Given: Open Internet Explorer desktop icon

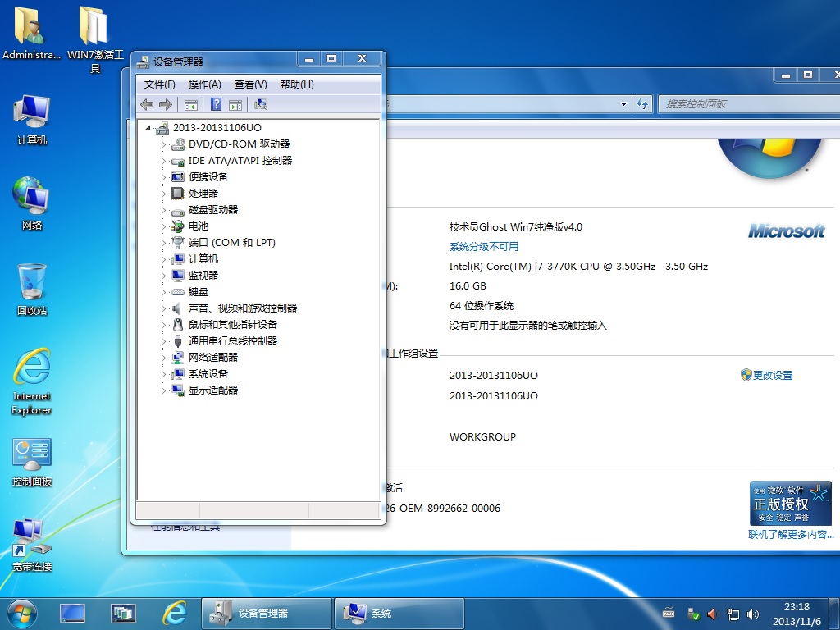Looking at the screenshot, I should coord(32,381).
